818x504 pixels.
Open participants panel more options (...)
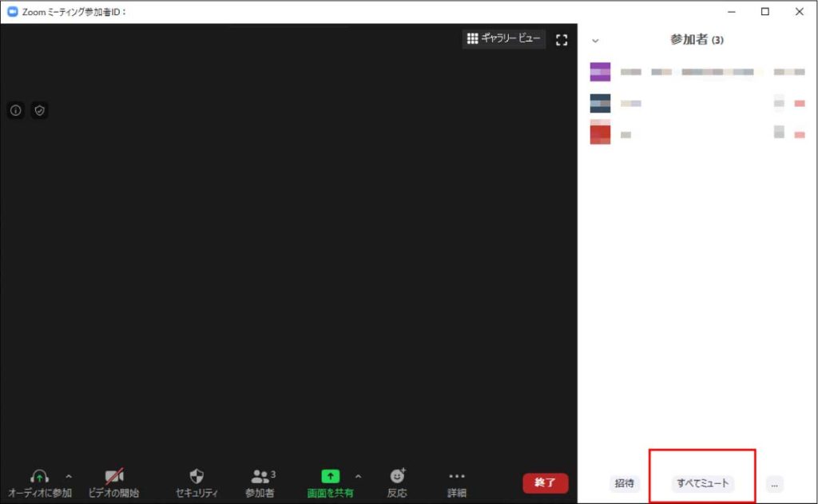click(774, 484)
